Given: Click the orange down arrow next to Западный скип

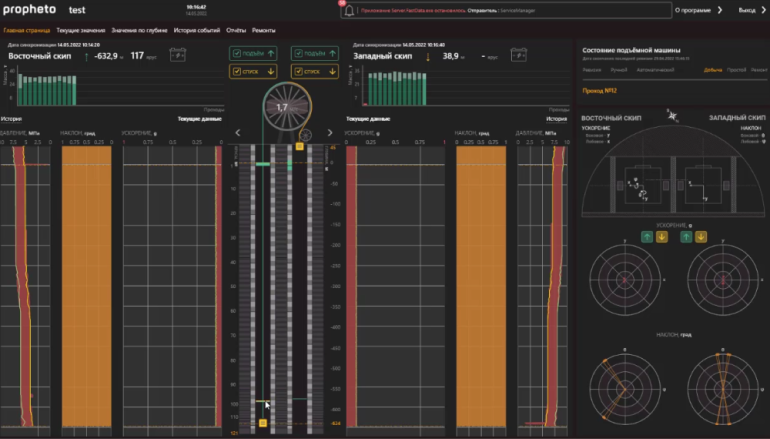Looking at the screenshot, I should 428,57.
